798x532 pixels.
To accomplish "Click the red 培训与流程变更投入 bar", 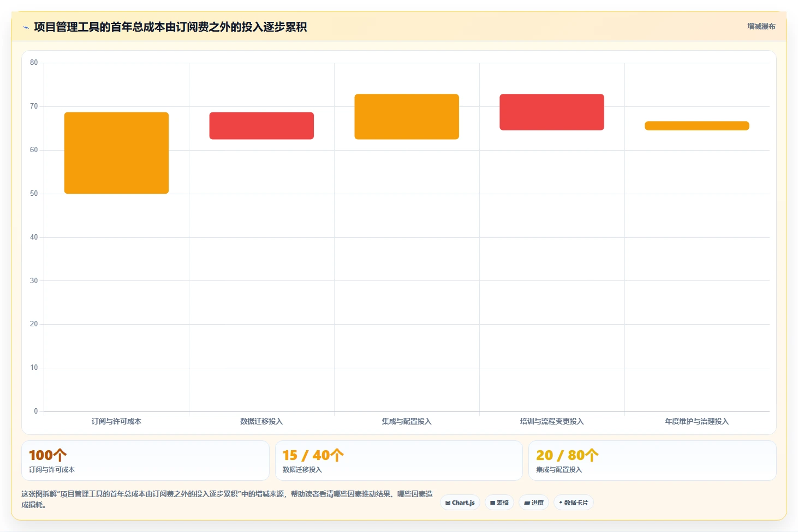I will pyautogui.click(x=552, y=112).
